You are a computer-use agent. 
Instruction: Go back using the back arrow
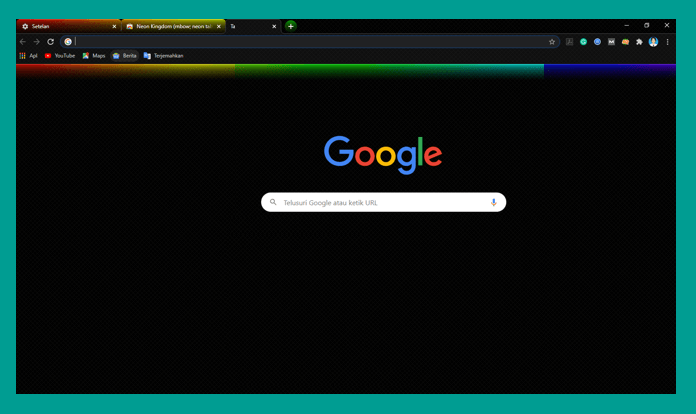coord(23,42)
